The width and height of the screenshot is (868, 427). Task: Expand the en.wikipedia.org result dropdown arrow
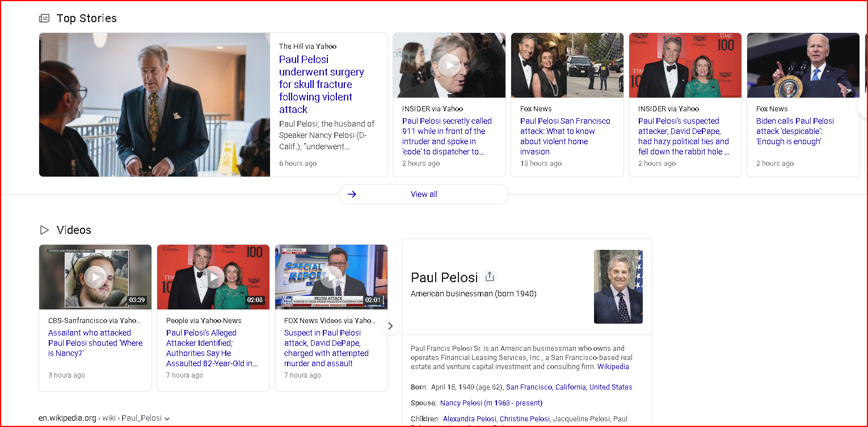167,418
